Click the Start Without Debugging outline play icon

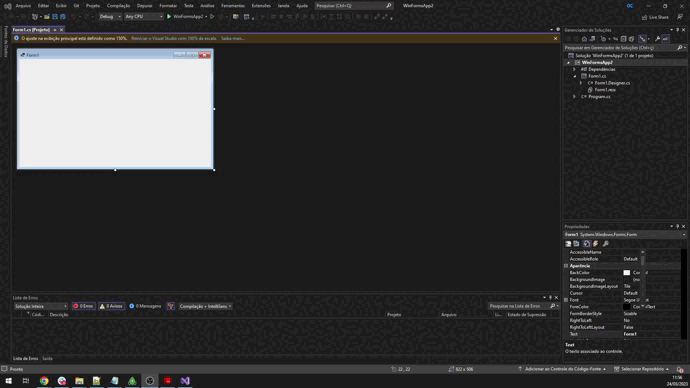coord(212,17)
